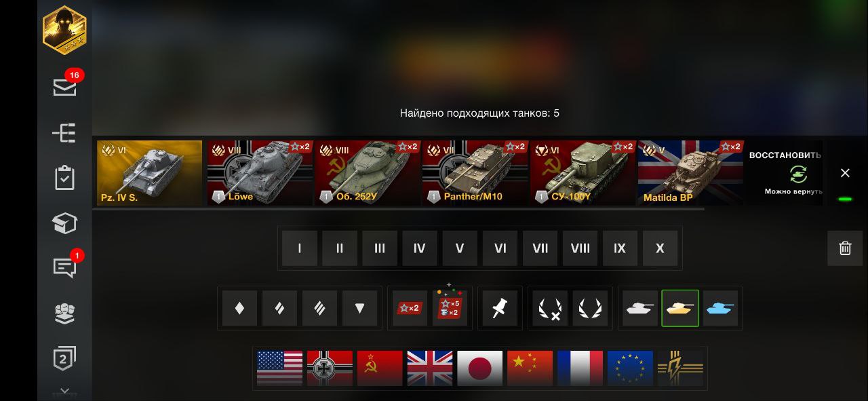Click the ВОССТАНОВИТЬ restore button
The height and width of the screenshot is (401, 868).
coord(785,173)
